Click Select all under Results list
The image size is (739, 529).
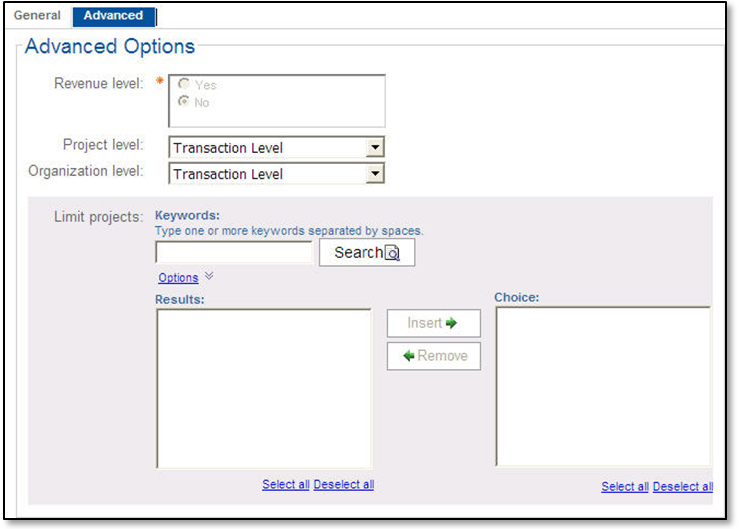(x=285, y=485)
